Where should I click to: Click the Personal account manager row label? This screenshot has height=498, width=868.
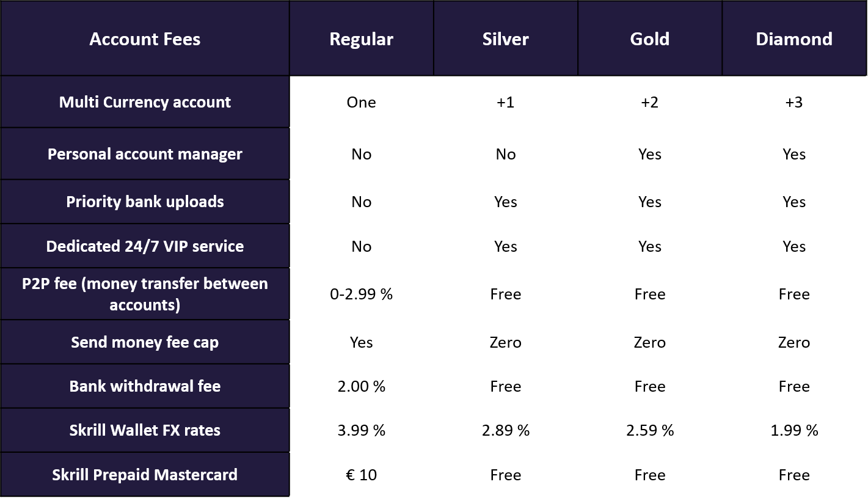click(x=145, y=154)
